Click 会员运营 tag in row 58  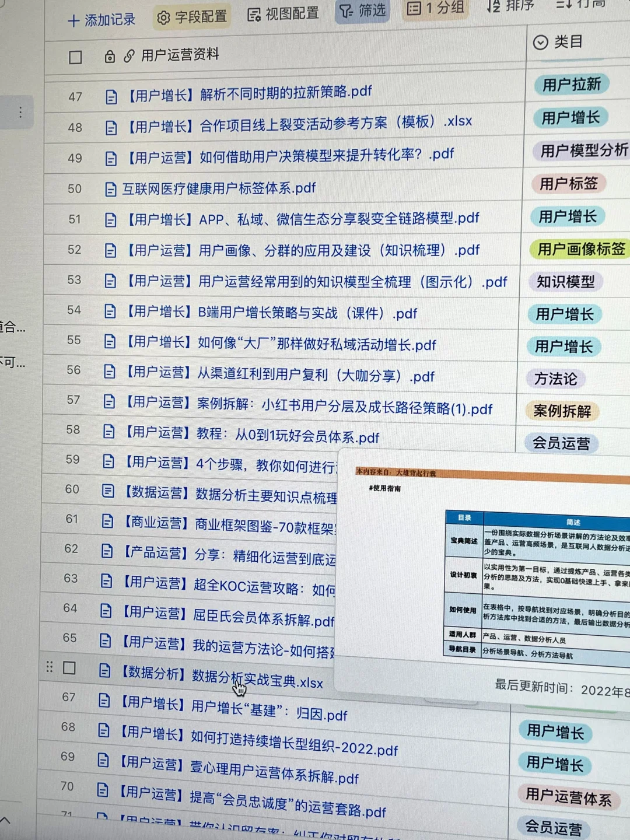[x=561, y=443]
